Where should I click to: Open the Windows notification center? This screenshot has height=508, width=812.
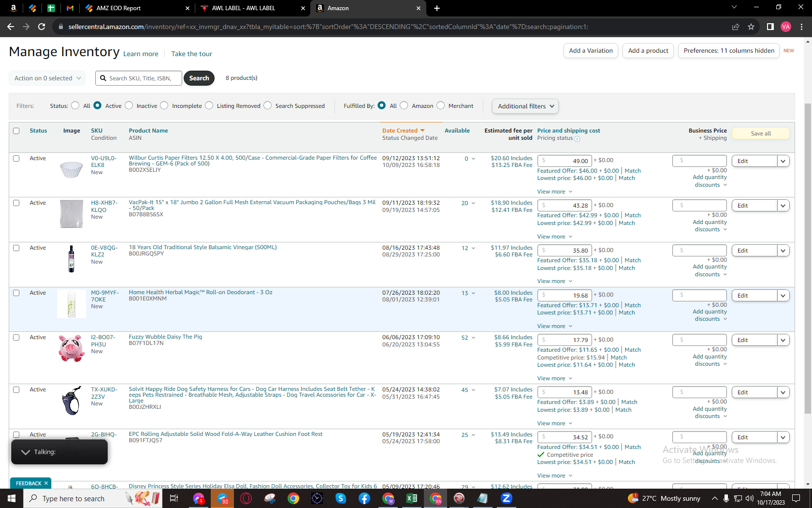click(796, 498)
